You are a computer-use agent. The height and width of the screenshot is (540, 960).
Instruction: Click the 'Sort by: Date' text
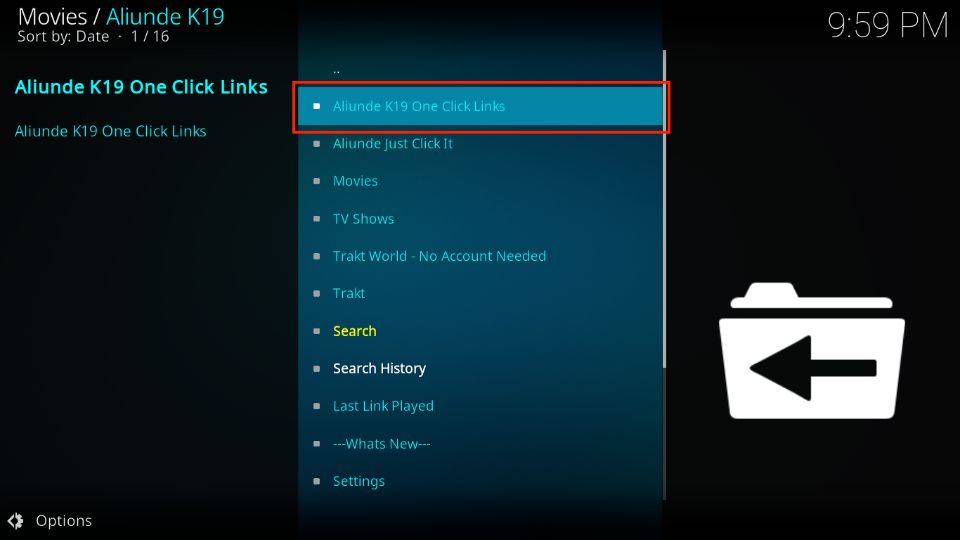click(63, 37)
